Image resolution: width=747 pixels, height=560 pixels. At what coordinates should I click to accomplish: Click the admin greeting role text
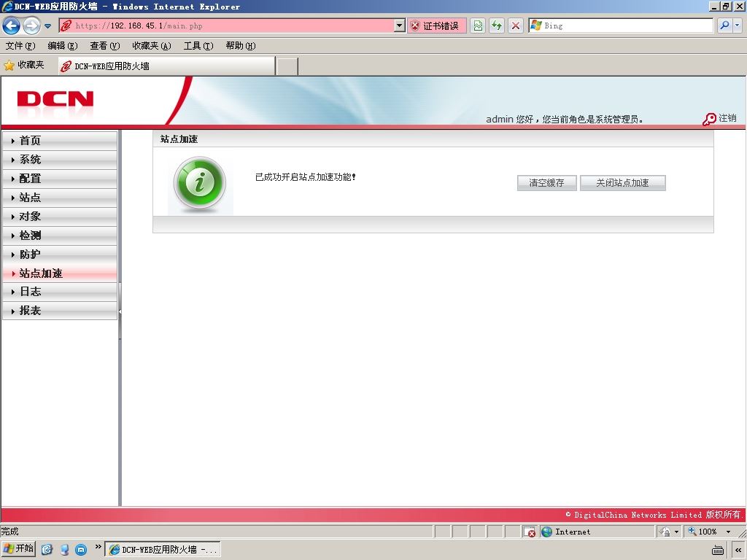click(565, 119)
